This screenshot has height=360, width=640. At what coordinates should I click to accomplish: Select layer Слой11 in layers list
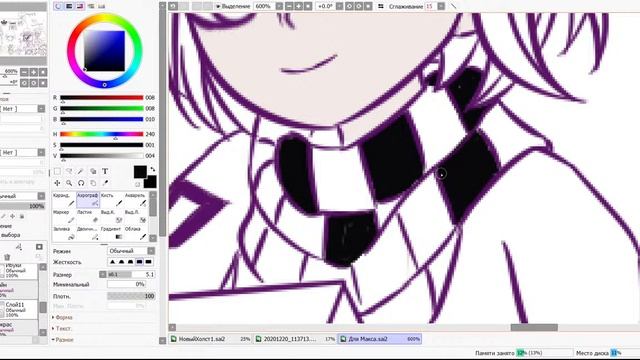(x=19, y=309)
